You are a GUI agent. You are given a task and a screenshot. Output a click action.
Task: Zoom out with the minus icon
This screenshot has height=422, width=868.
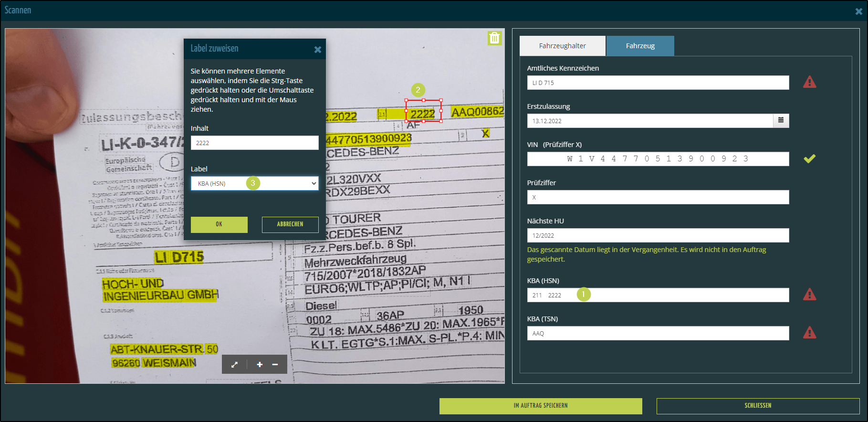(x=275, y=365)
